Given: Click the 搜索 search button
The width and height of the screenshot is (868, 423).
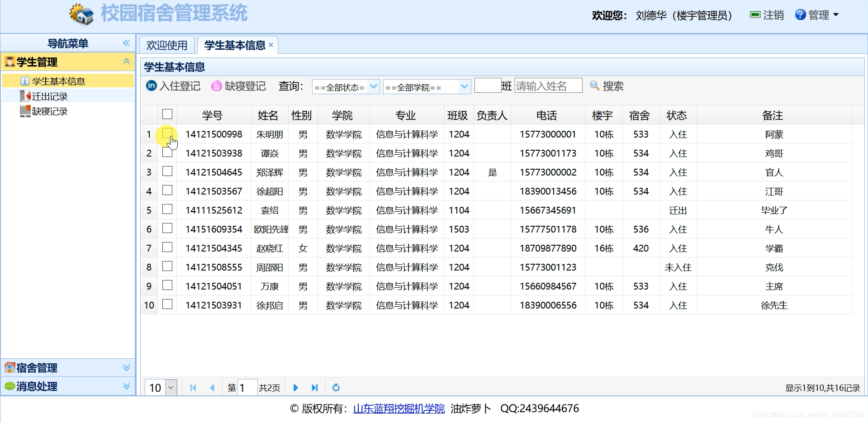Looking at the screenshot, I should coord(607,86).
